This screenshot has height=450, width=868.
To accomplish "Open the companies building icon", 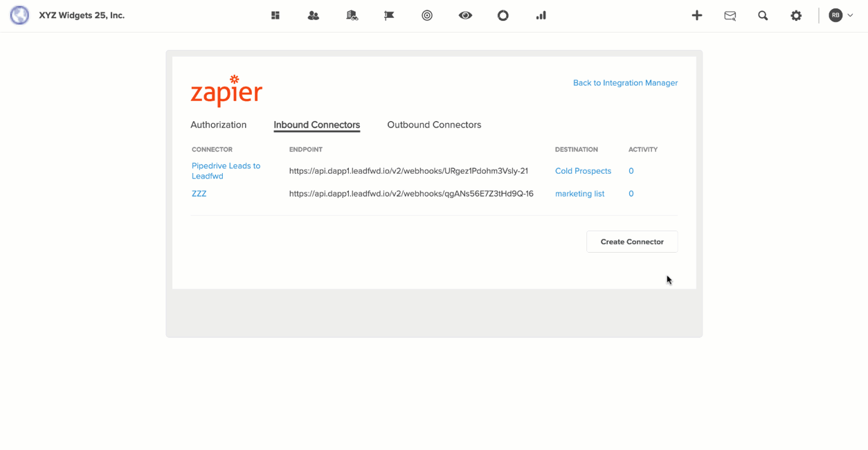I will [352, 15].
